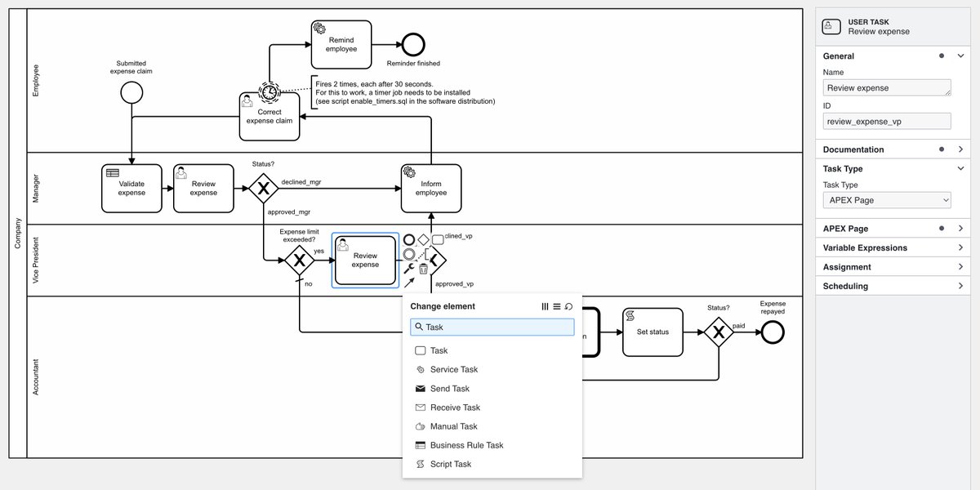Screen dimensions: 980x490
Task: Append end event from context pad
Action: tap(409, 239)
